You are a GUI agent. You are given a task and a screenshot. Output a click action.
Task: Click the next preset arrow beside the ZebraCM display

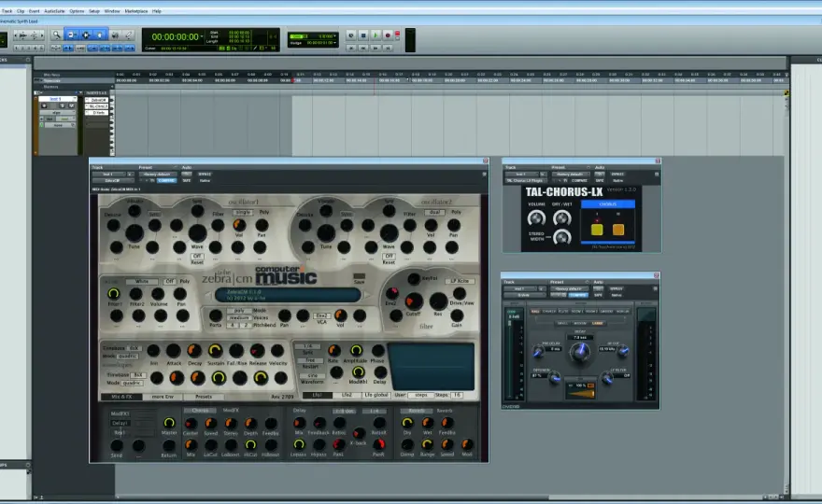[366, 296]
